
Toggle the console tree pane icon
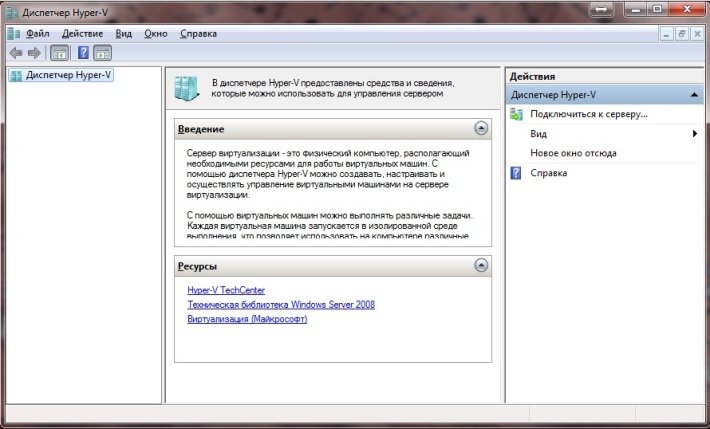click(x=59, y=53)
